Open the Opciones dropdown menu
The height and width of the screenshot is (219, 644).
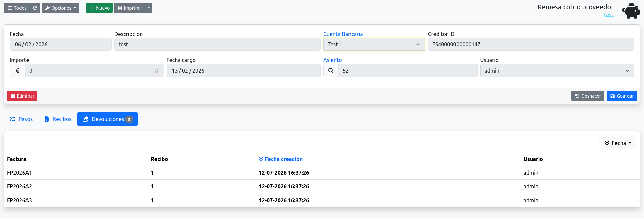(60, 8)
